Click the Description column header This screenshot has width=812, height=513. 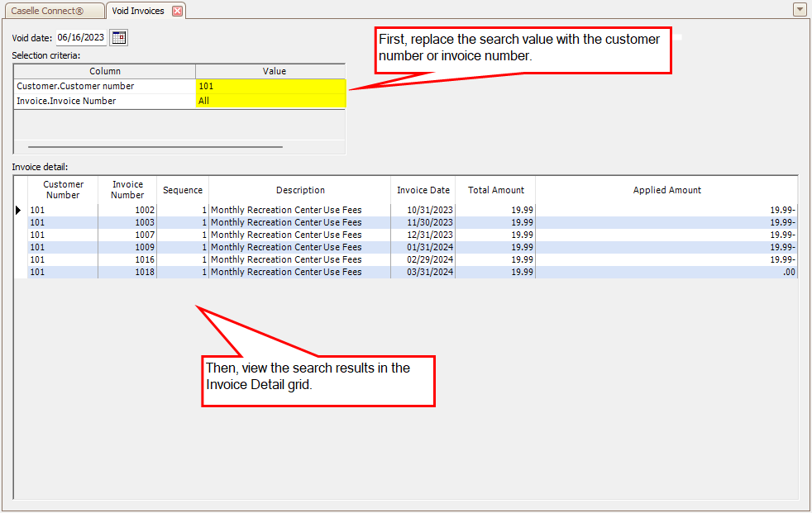[300, 189]
